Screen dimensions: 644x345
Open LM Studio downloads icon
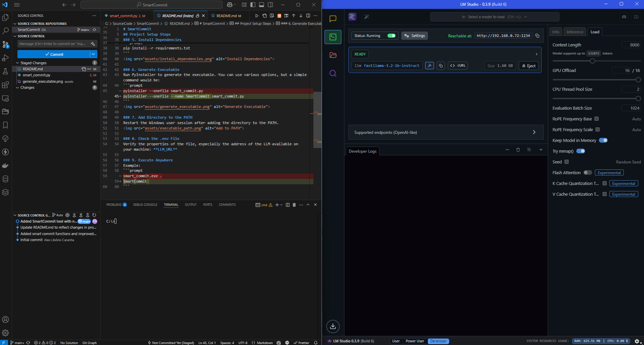point(333,326)
